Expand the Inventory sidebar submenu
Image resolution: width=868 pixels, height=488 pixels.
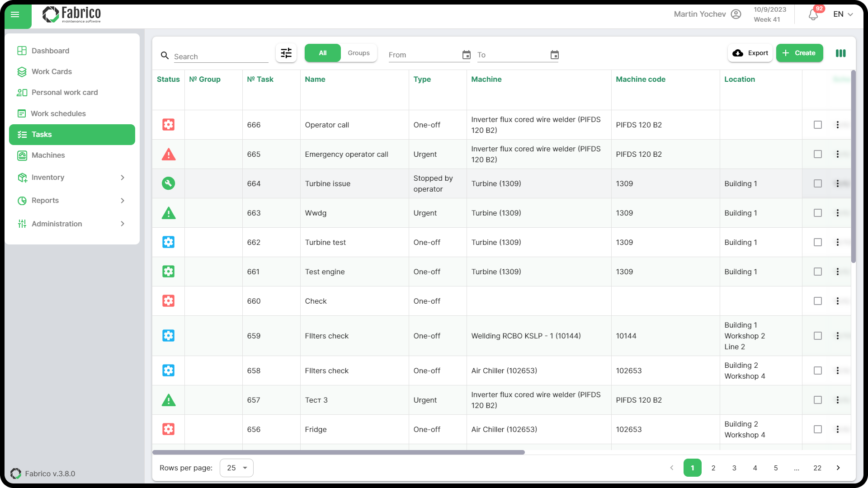pos(122,178)
